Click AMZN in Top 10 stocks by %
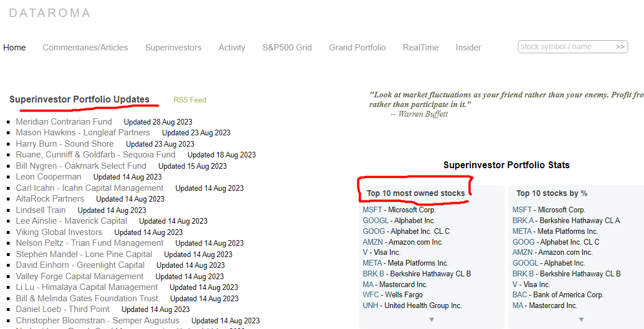This screenshot has width=644, height=329. 522,252
